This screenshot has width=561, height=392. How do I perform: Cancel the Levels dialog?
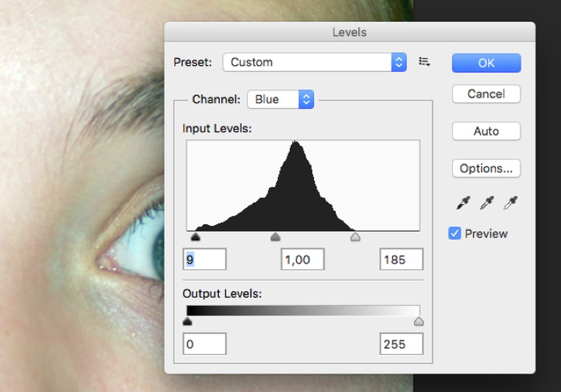[x=486, y=94]
